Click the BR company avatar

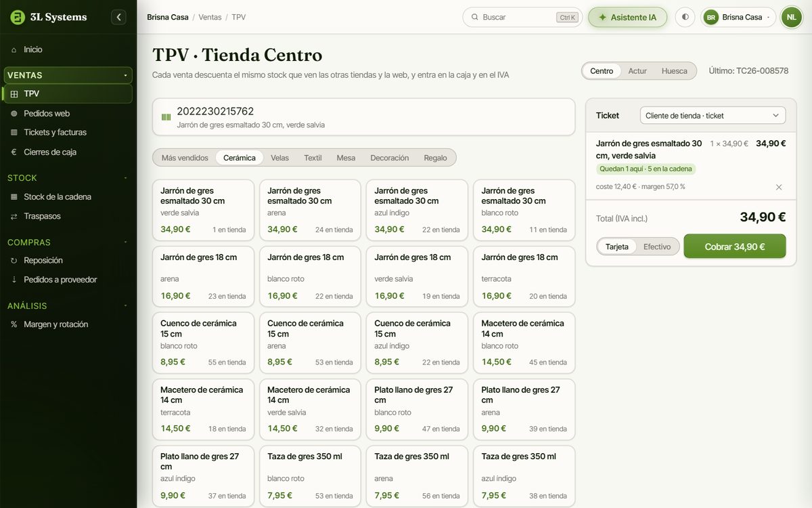[711, 18]
